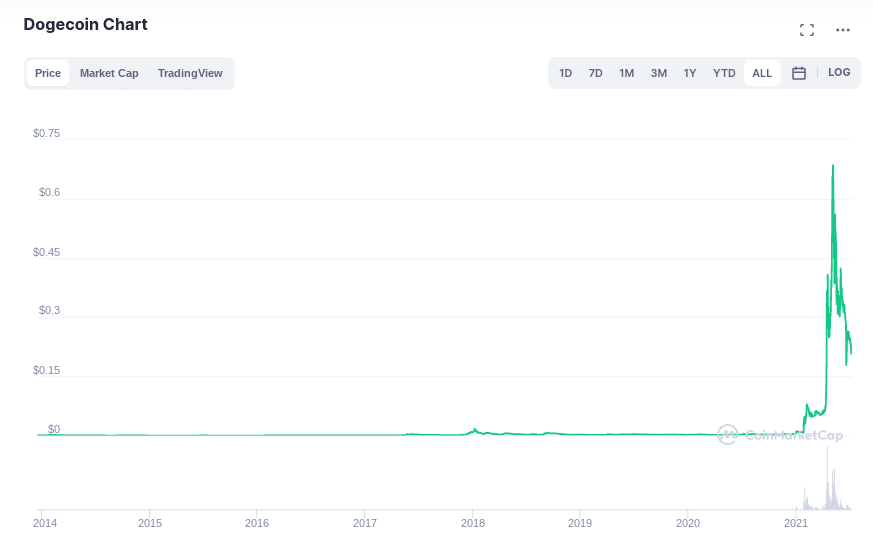Screen dimensions: 873x537
Task: Click the 2021 year axis label
Action: coord(796,523)
